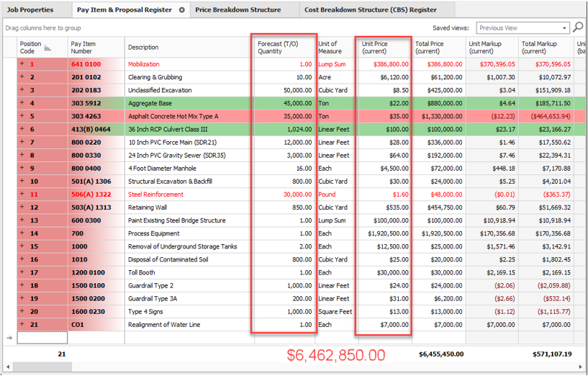Click the new row arrow indicator

tap(9, 337)
